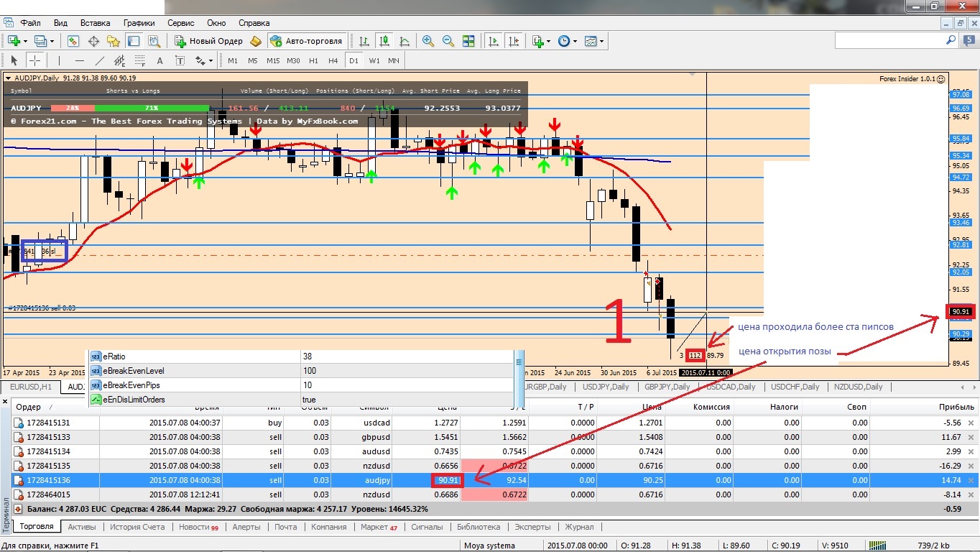
Task: Click the search magnifier icon
Action: coord(951,41)
